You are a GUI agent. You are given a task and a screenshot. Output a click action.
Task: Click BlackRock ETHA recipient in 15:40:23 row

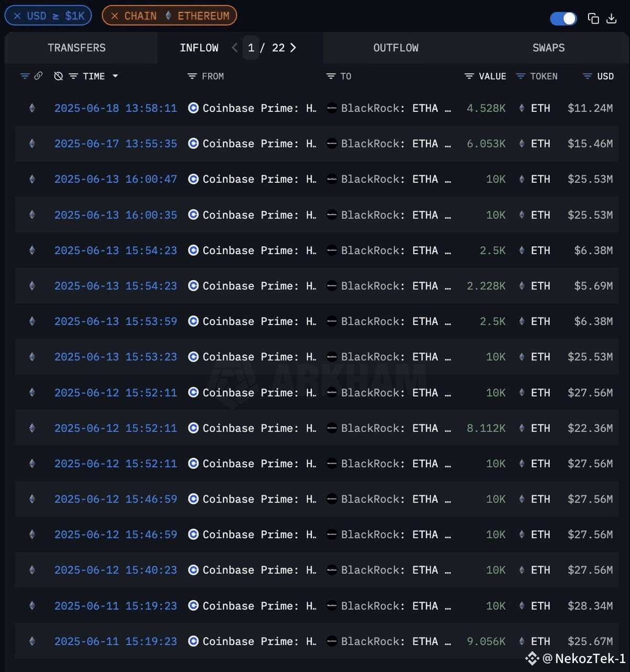coord(388,570)
